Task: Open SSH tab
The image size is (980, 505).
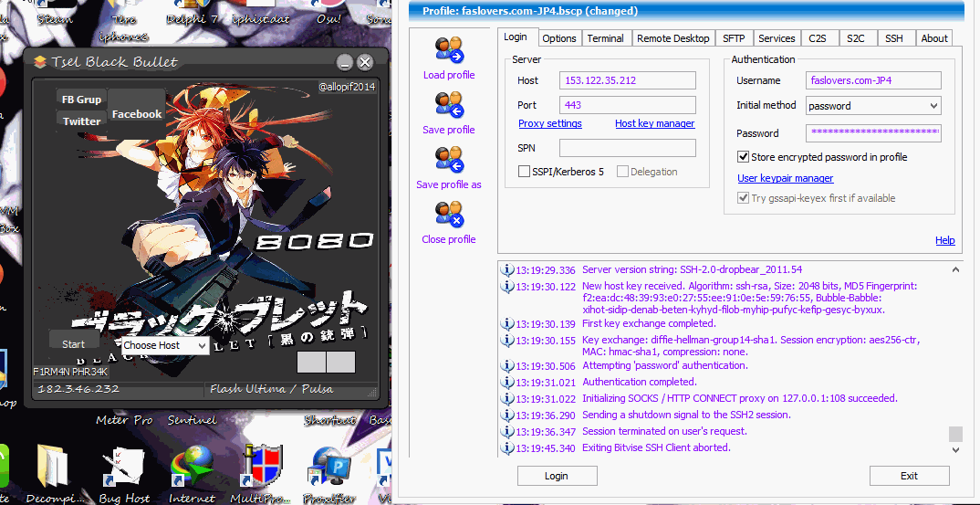Action: 894,38
